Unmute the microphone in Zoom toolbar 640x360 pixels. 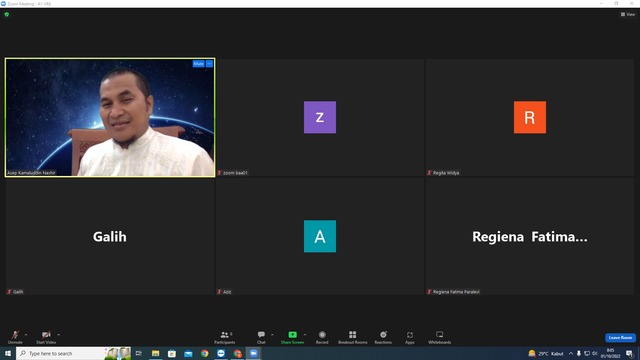15,337
